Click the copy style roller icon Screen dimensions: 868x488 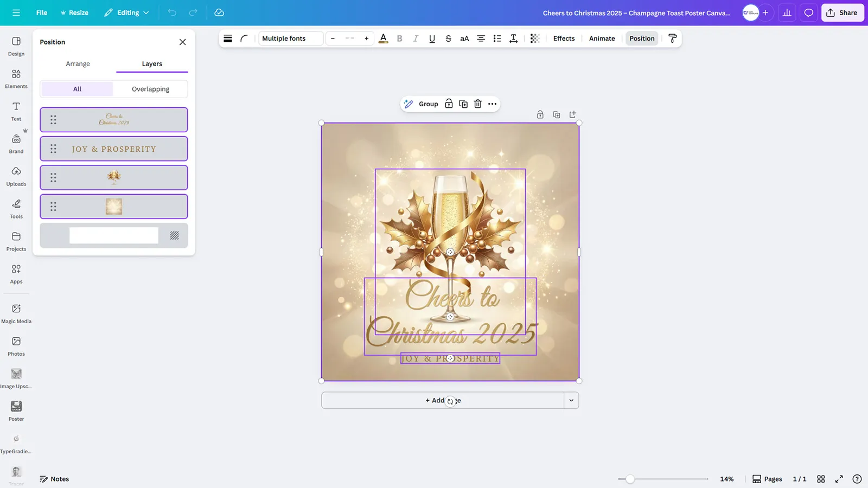[x=673, y=38]
